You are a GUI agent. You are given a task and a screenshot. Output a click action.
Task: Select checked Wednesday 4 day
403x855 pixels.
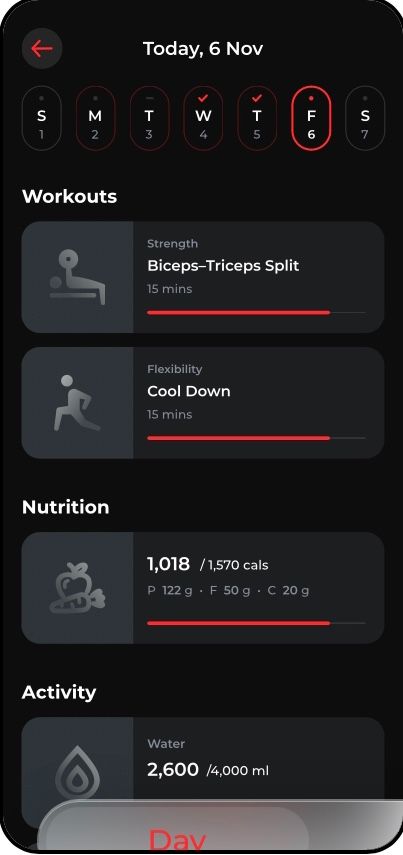click(203, 118)
